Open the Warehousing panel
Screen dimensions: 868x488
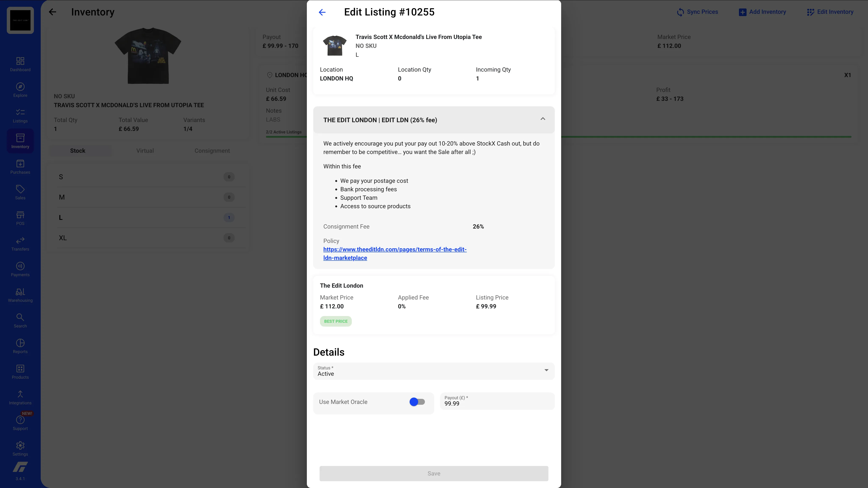click(20, 294)
